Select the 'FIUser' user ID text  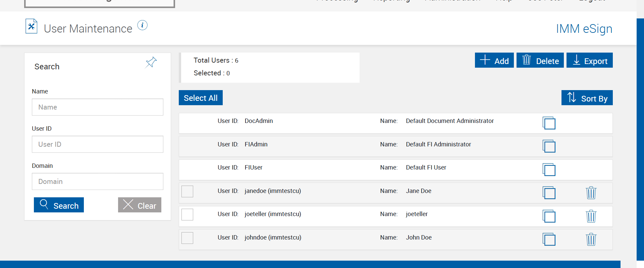pyautogui.click(x=254, y=167)
